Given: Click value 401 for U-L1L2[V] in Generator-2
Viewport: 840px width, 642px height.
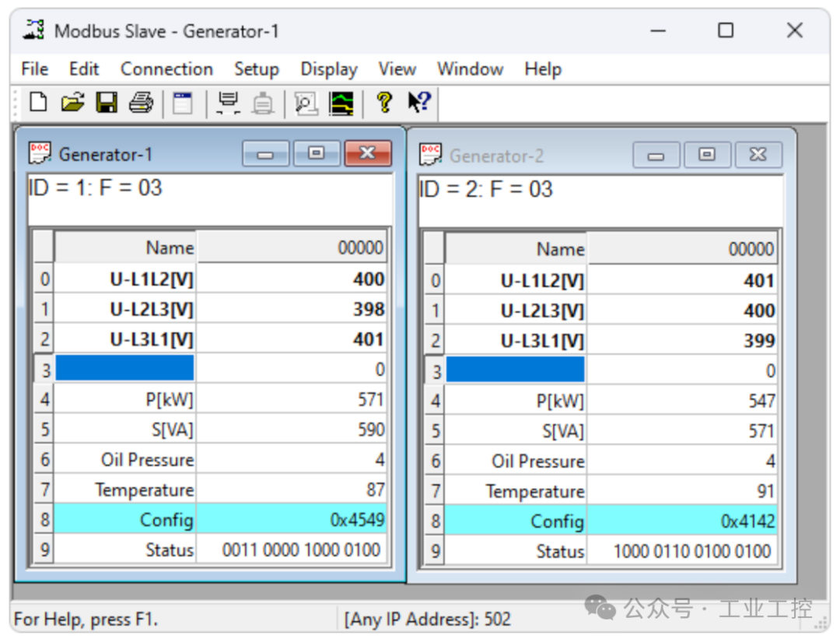Looking at the screenshot, I should [x=759, y=280].
